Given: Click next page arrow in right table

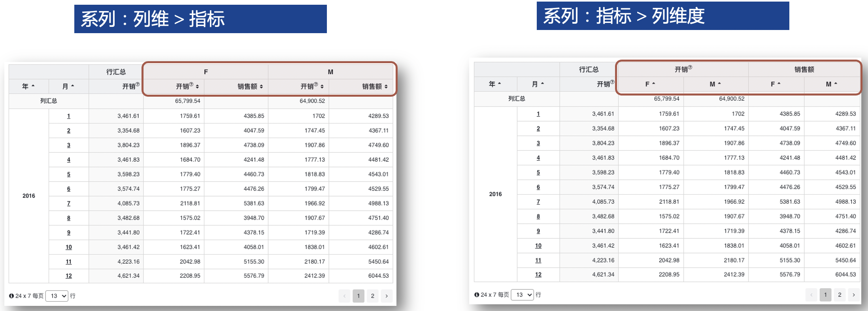Looking at the screenshot, I should coord(854,295).
